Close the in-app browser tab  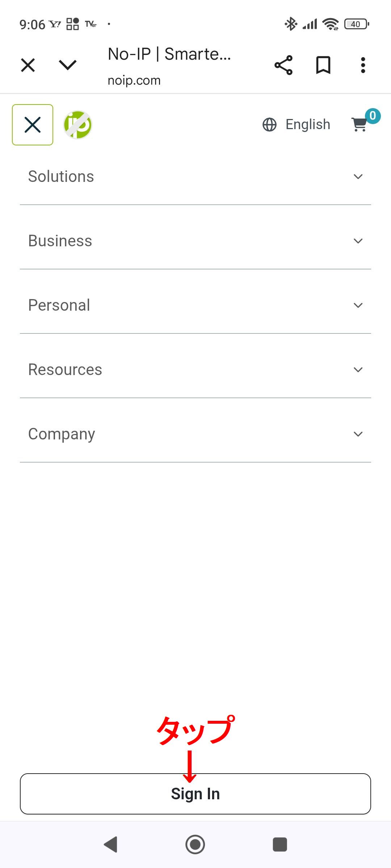point(28,65)
